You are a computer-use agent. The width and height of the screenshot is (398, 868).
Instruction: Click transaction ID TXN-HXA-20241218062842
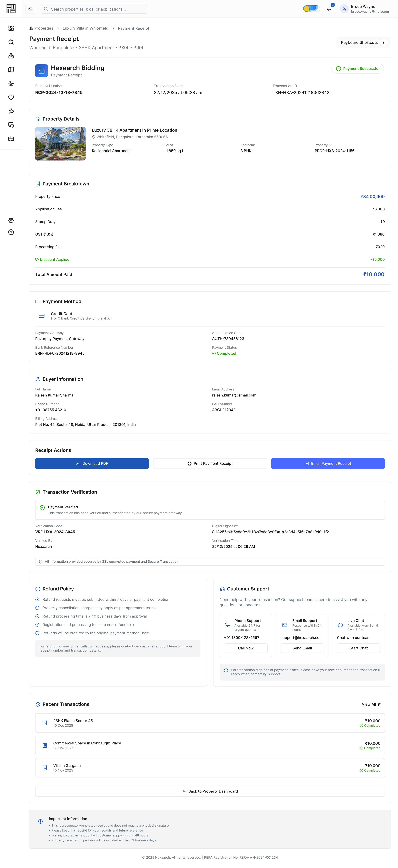point(301,93)
